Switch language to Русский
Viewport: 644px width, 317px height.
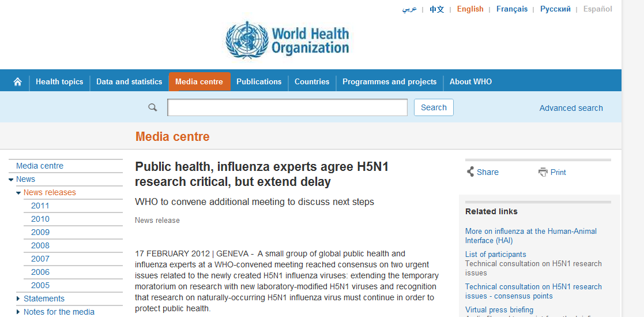(555, 9)
